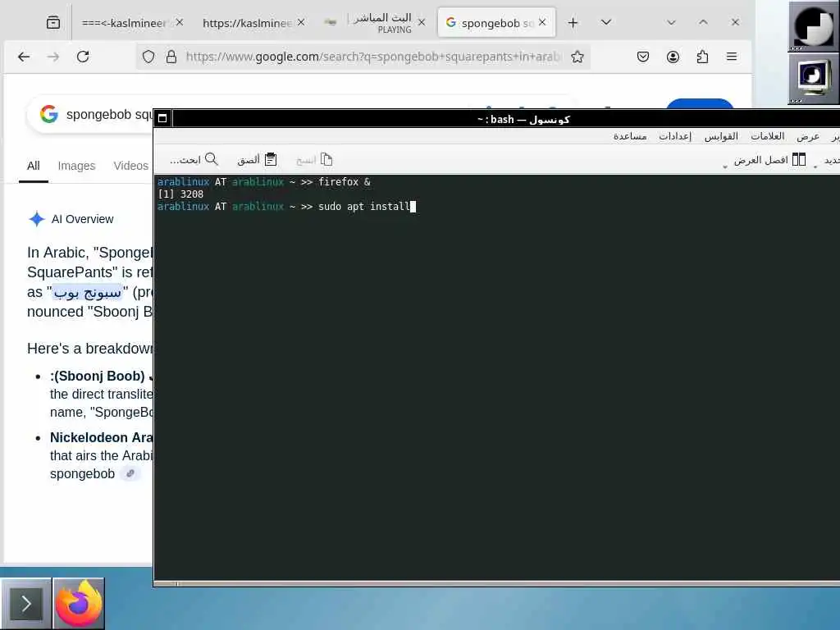This screenshot has width=840, height=630.
Task: Reload the current Firefox page
Action: (83, 57)
